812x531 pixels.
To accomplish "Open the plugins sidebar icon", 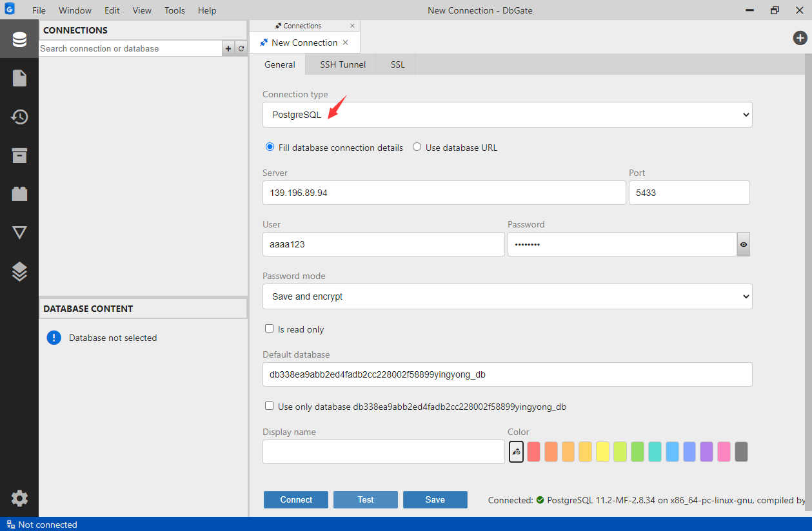I will [x=19, y=193].
